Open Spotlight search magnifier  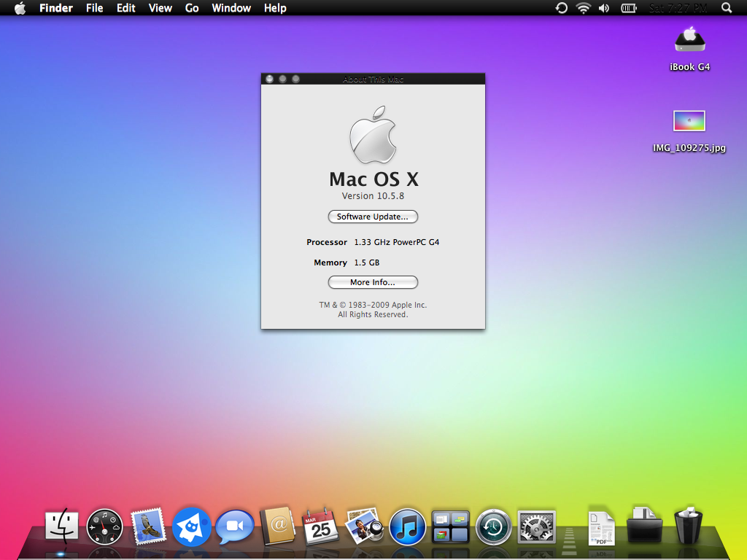click(x=727, y=8)
